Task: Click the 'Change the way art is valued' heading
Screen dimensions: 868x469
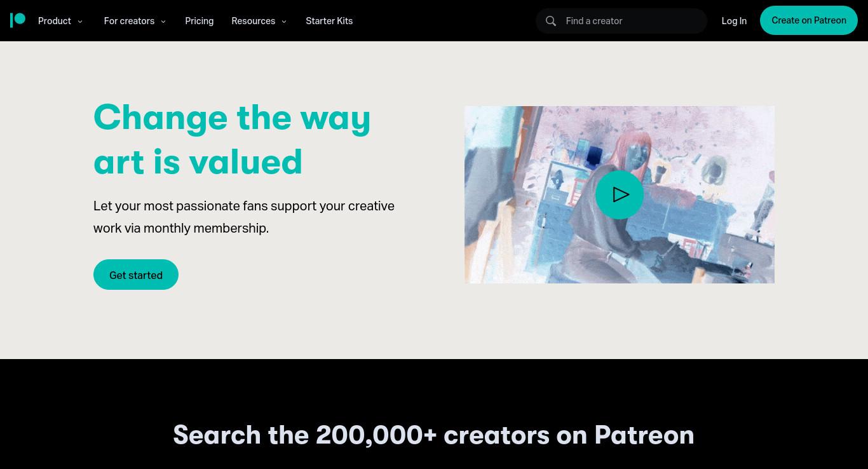Action: [x=232, y=139]
